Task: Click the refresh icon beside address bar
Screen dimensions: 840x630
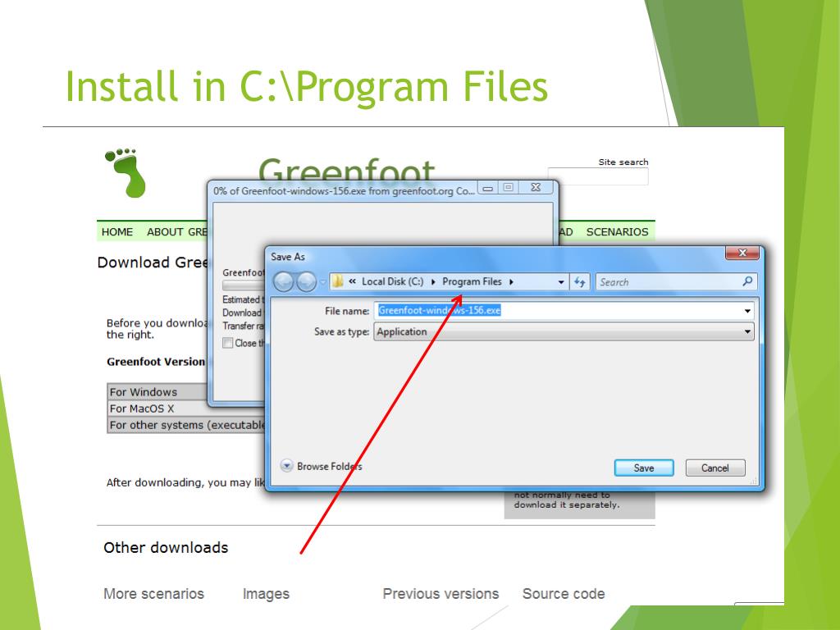Action: pos(580,282)
